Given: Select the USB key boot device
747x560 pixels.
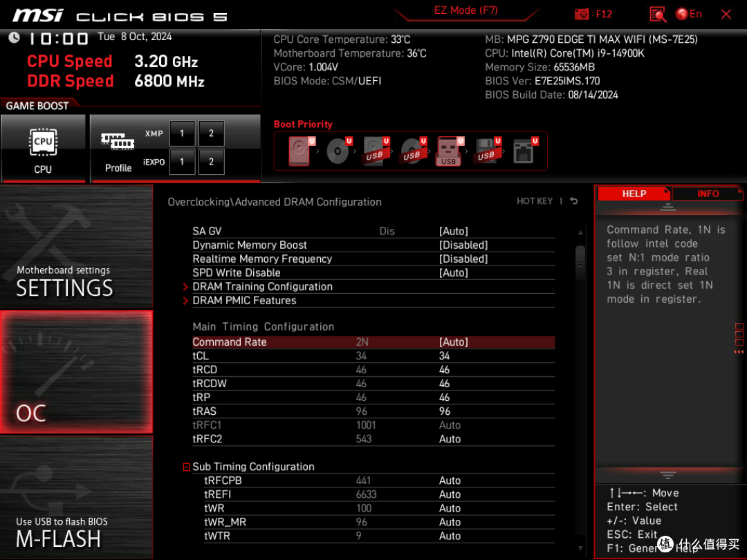Looking at the screenshot, I should click(450, 151).
